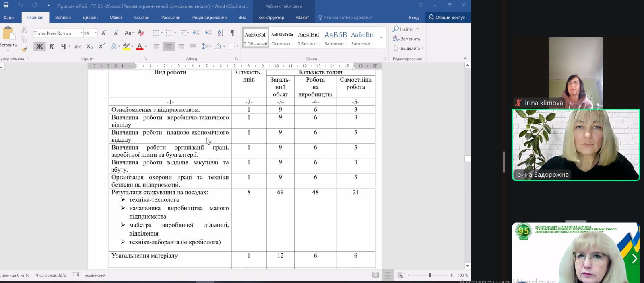Image resolution: width=644 pixels, height=283 pixels.
Task: Adjust the zoom slider in status bar
Action: point(430,275)
